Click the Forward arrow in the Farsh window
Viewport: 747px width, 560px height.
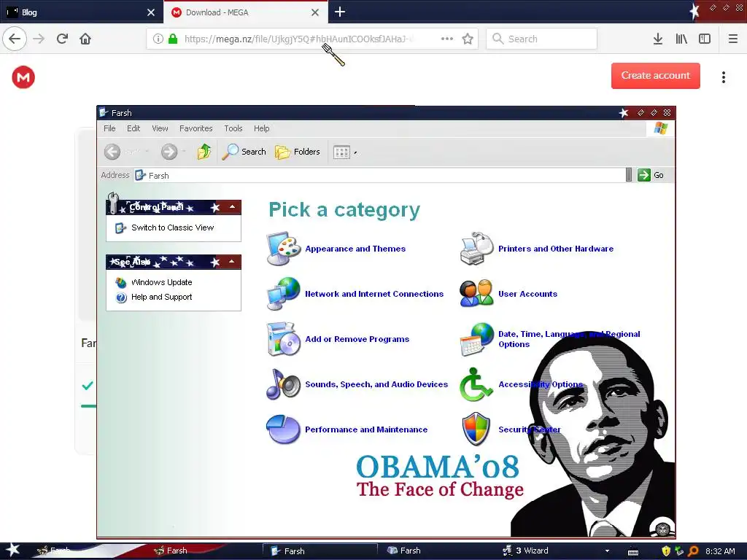click(169, 152)
